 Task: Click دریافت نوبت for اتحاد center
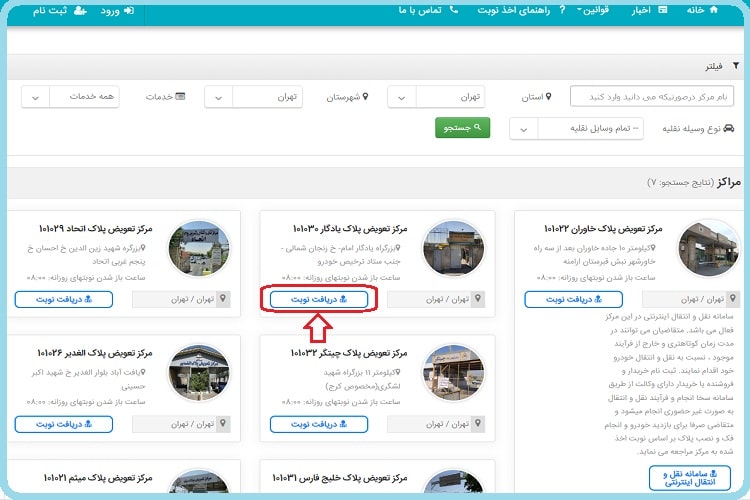(x=64, y=300)
